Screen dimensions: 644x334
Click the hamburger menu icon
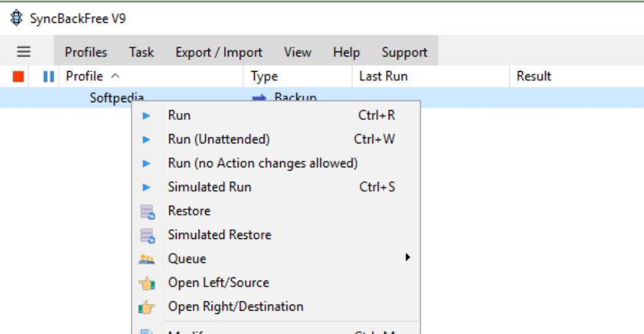(x=24, y=52)
